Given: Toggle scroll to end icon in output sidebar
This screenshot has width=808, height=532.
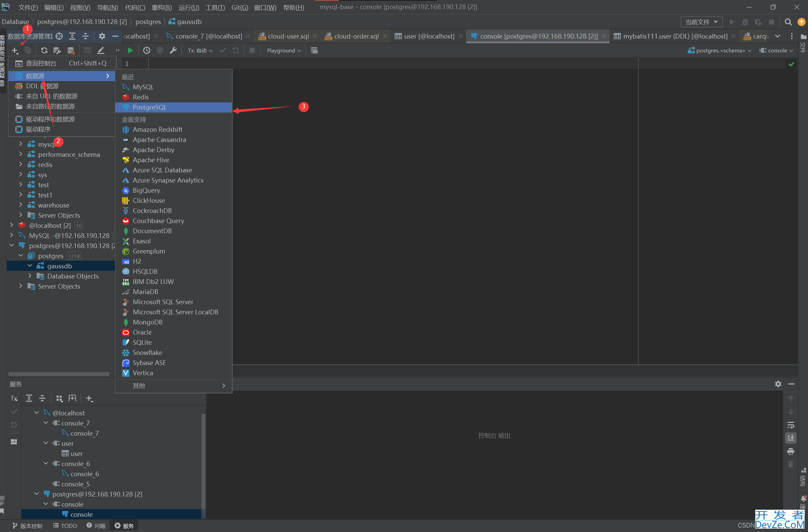Looking at the screenshot, I should (x=791, y=438).
